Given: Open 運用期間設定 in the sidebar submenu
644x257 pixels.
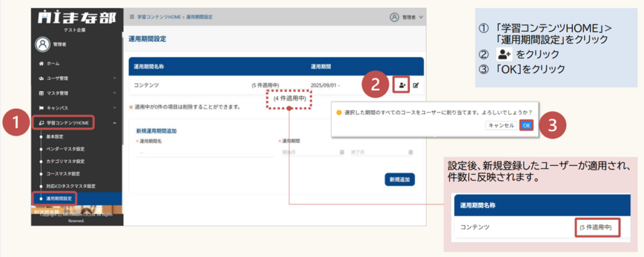Looking at the screenshot, I should point(60,198).
